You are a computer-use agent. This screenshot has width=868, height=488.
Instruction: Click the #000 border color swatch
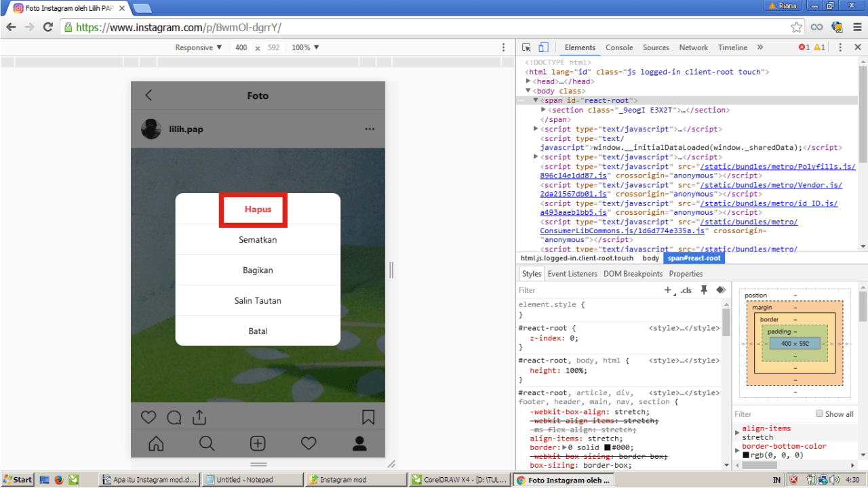607,447
